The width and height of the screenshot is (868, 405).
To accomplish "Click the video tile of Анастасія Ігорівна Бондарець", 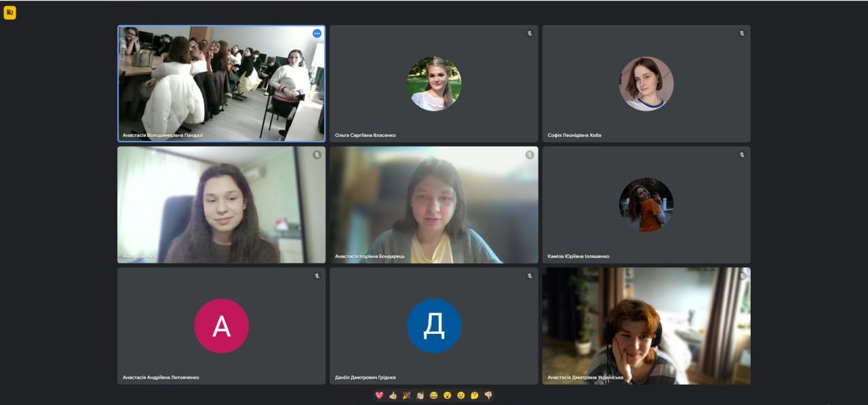I will (434, 205).
